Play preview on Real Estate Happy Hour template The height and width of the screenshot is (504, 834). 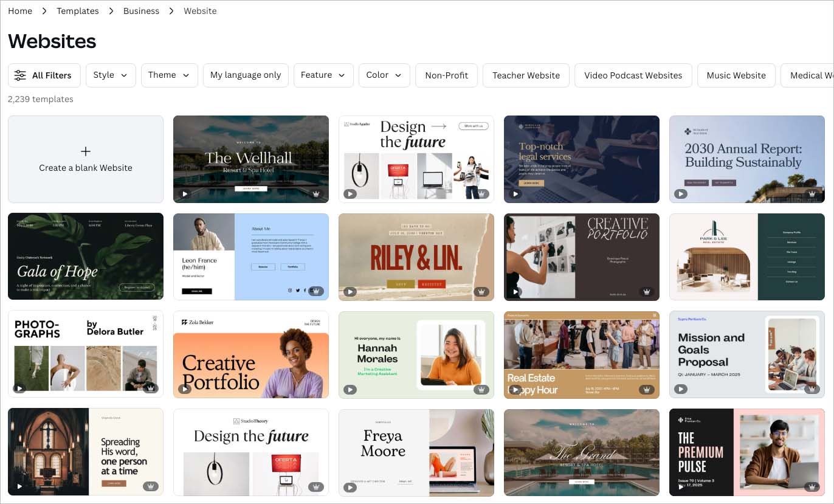click(x=515, y=390)
